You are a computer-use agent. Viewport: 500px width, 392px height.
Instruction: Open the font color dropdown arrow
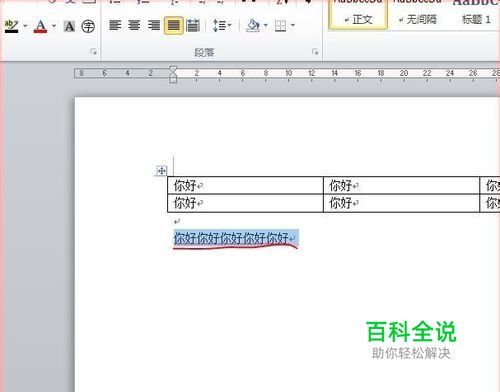pos(54,25)
